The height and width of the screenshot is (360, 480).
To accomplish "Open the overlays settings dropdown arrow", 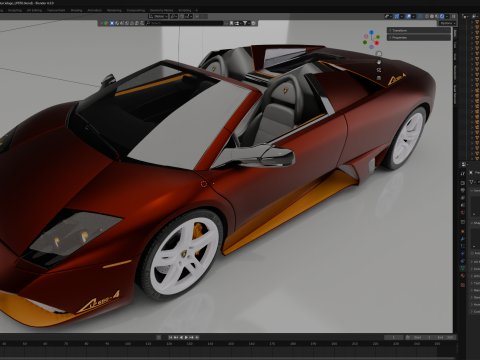I will (414, 16).
